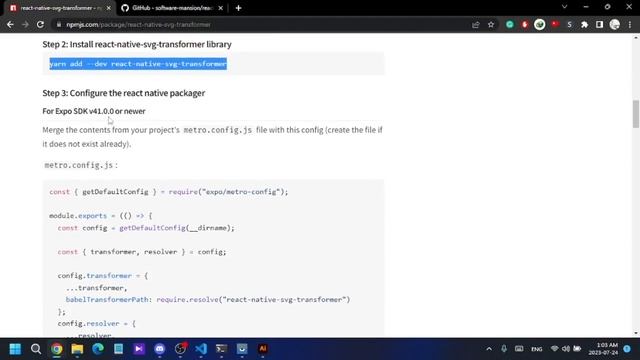Click the babelTransformerPath code line
Image resolution: width=640 pixels, height=360 pixels.
click(x=208, y=300)
